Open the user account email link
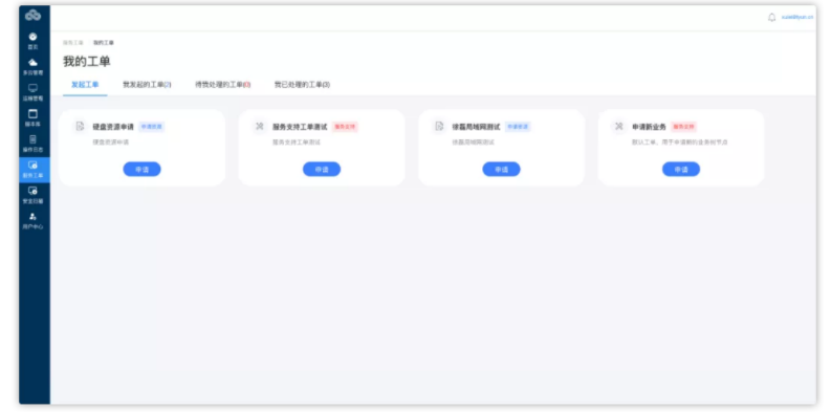The height and width of the screenshot is (417, 831). [x=797, y=17]
